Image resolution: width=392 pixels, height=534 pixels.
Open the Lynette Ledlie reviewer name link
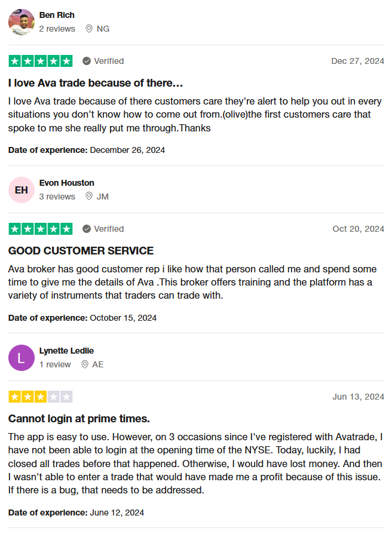tap(66, 351)
